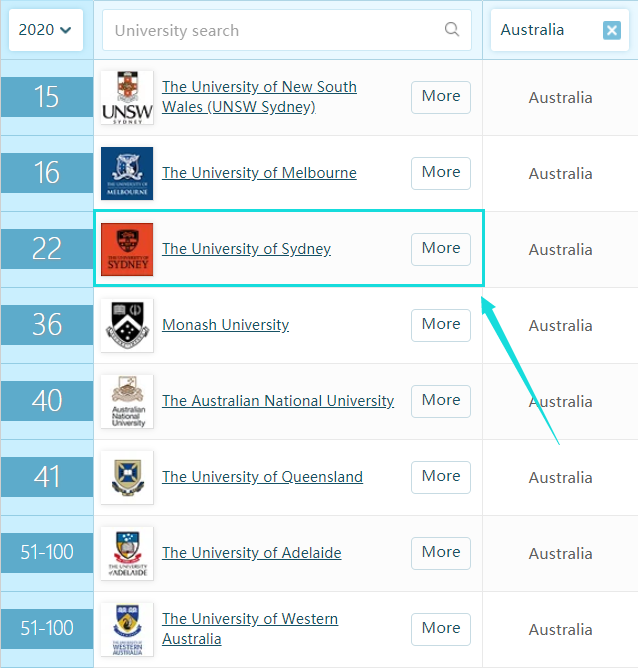Click More for Australian National University

coord(441,401)
